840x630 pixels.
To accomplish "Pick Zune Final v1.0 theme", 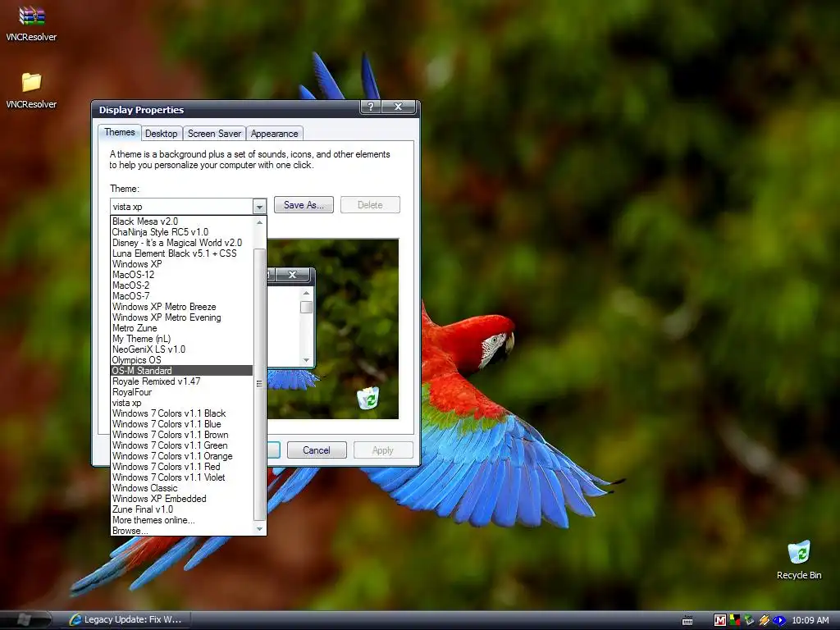I will coord(181,509).
